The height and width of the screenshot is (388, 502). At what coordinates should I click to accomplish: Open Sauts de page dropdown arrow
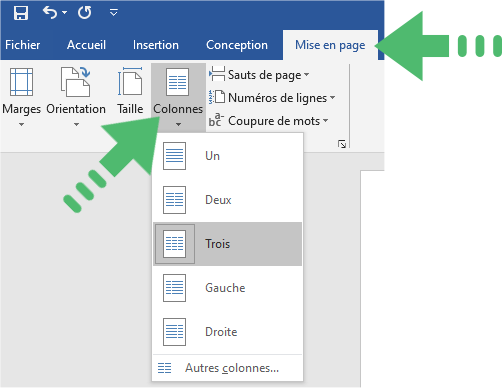[x=306, y=74]
